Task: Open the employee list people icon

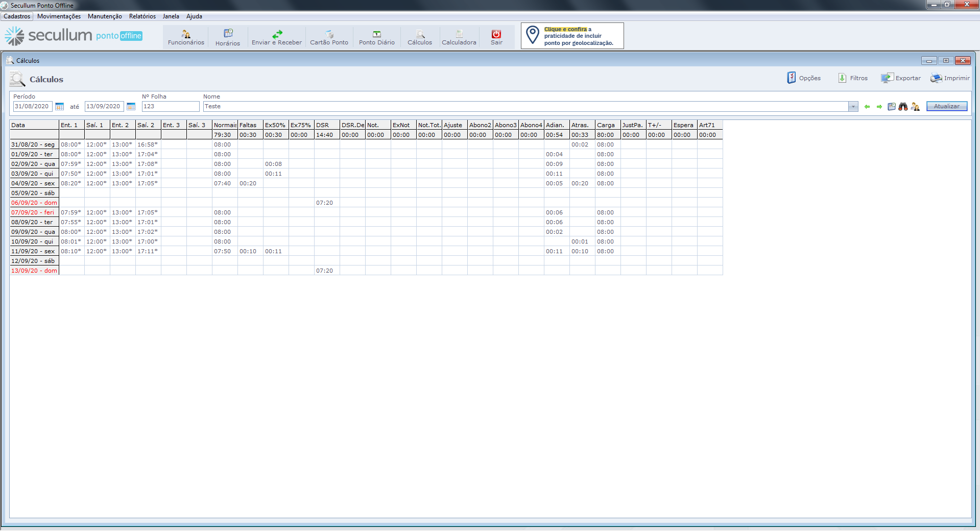Action: point(915,107)
